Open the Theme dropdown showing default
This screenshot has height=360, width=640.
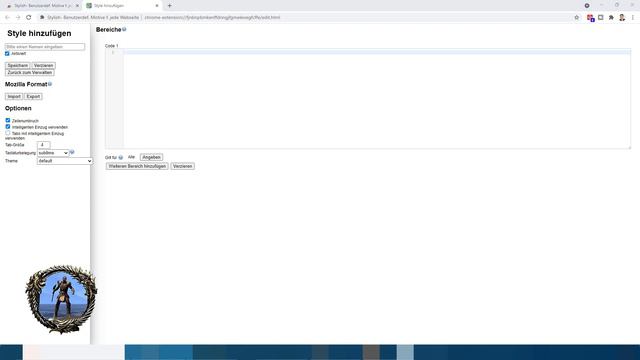pos(64,161)
